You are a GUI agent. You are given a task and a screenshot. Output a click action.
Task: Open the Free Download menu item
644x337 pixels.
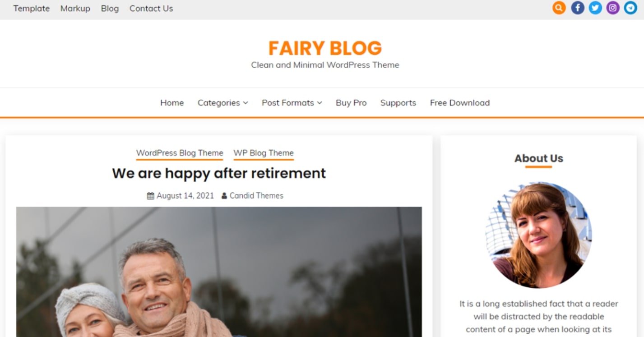pyautogui.click(x=460, y=103)
